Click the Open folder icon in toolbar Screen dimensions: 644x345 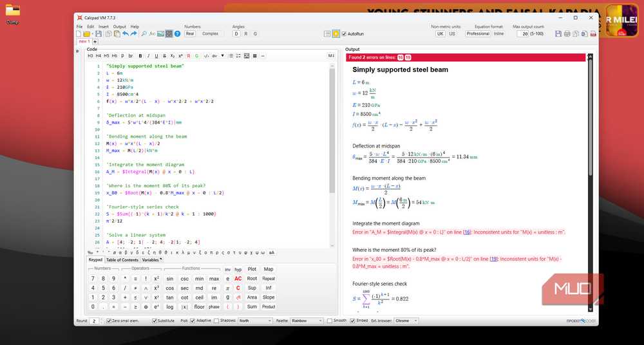pyautogui.click(x=86, y=33)
